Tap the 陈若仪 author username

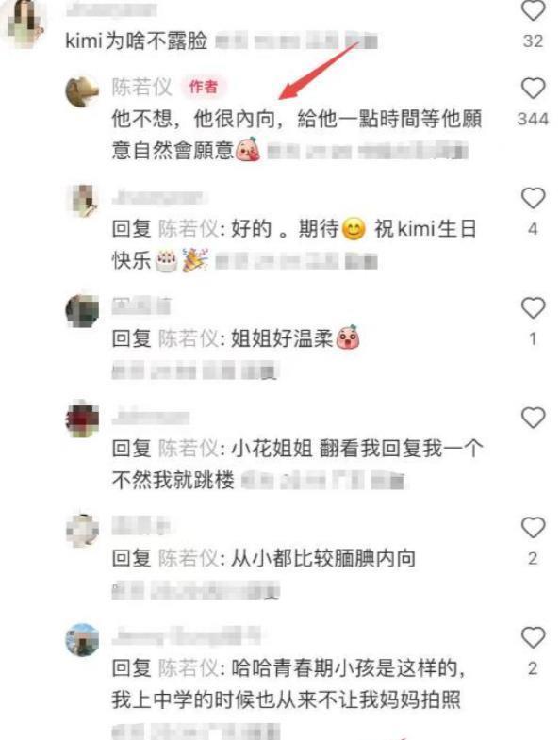coord(141,87)
